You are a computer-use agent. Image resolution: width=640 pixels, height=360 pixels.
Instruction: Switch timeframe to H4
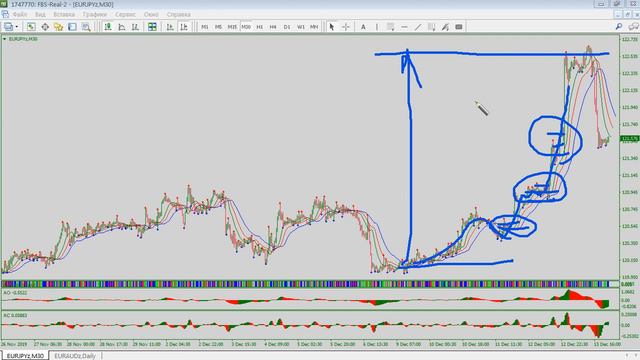(273, 27)
